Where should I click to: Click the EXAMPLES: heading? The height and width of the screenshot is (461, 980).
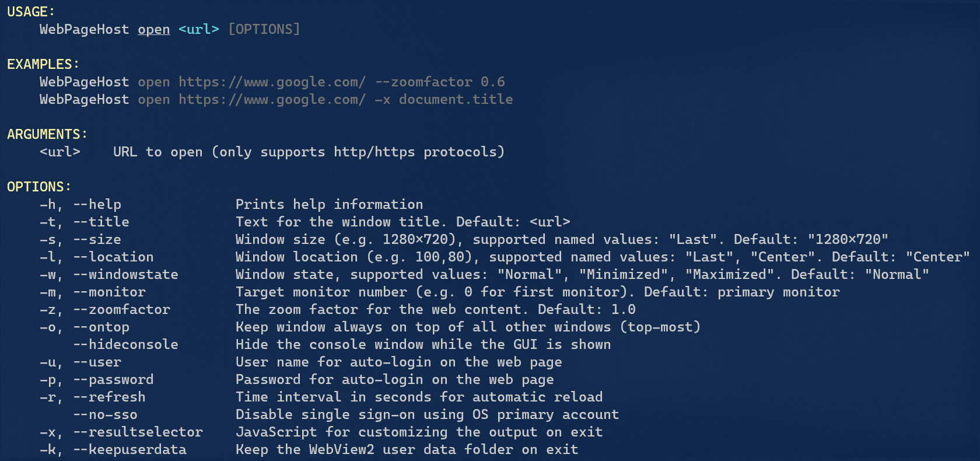(x=43, y=64)
